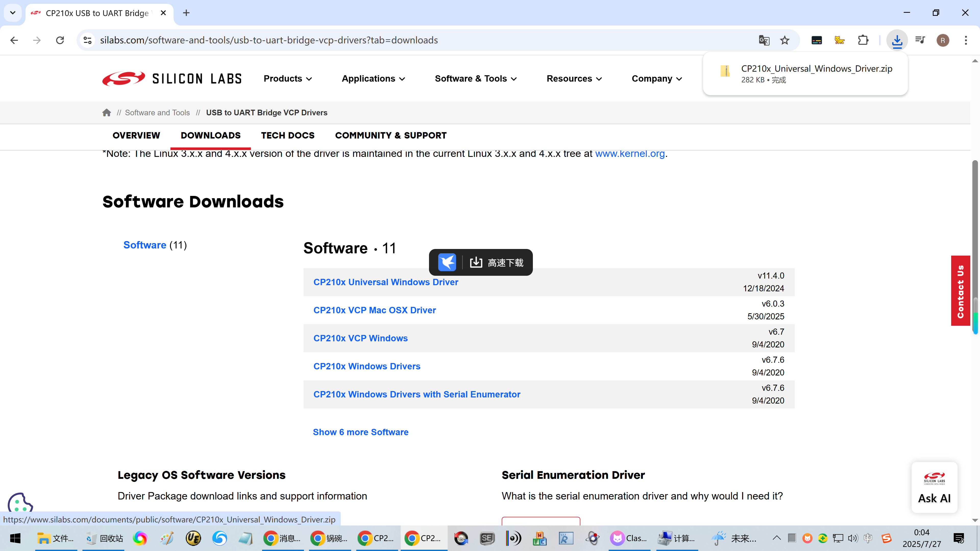Open new browser tab
Screen dimensions: 980x551
tap(186, 13)
